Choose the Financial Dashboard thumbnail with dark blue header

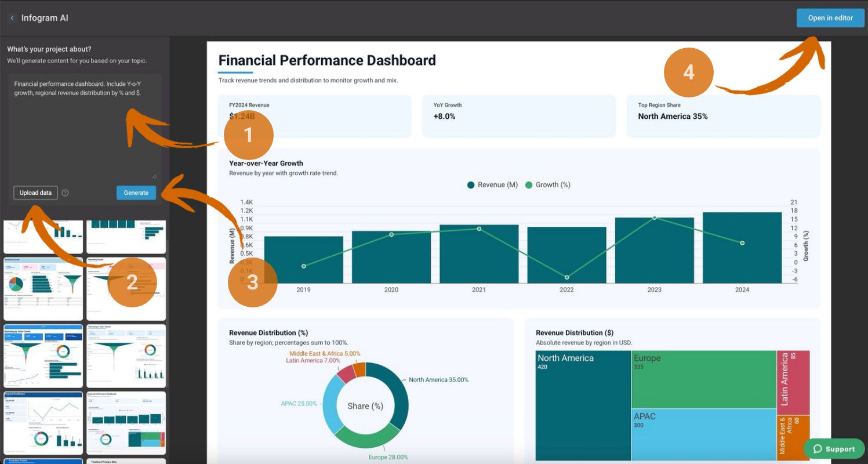tap(43, 423)
